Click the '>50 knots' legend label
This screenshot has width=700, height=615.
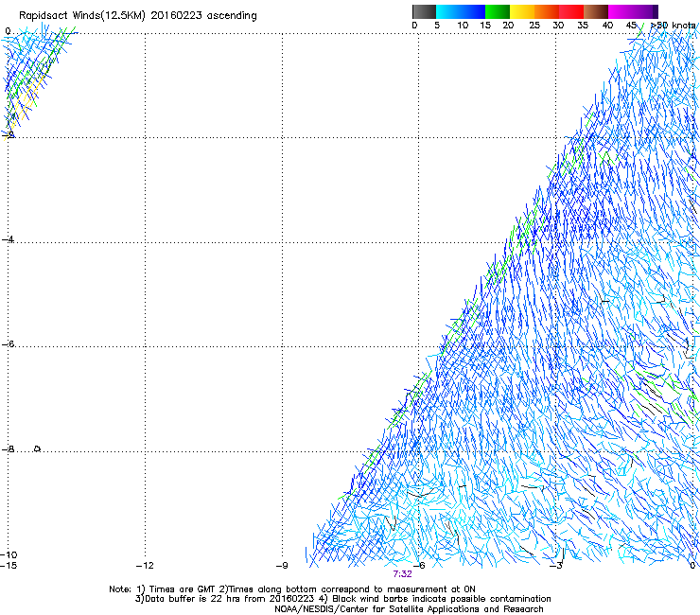(x=674, y=26)
